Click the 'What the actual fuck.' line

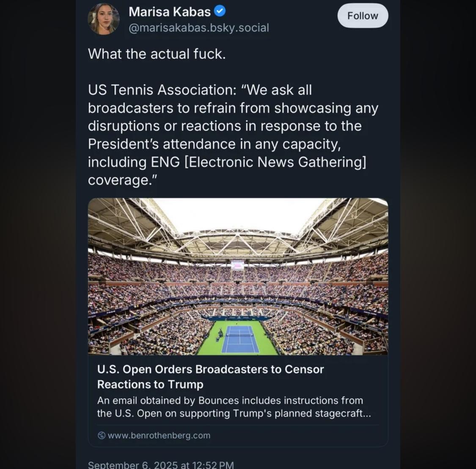click(x=157, y=54)
